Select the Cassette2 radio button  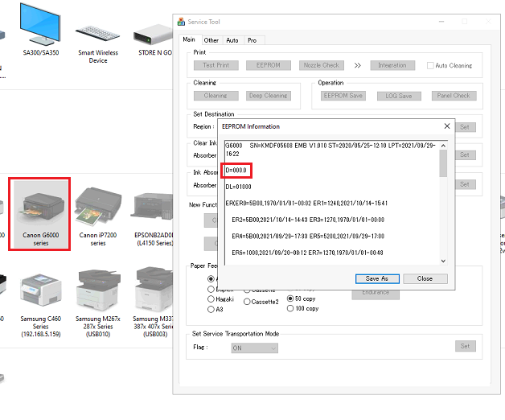point(247,302)
